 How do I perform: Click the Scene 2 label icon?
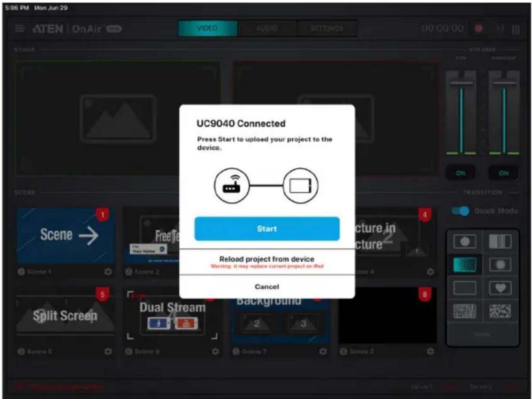[x=129, y=272]
